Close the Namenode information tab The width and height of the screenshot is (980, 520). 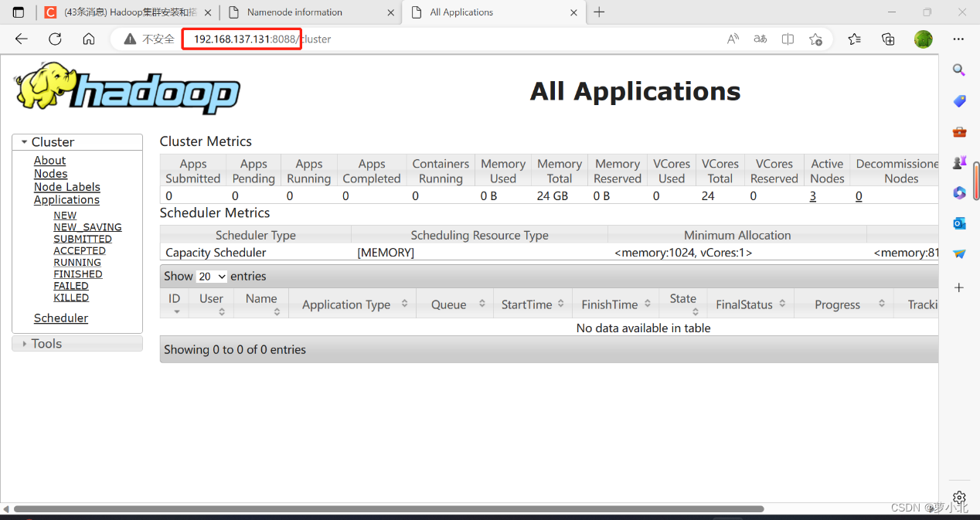[x=390, y=12]
